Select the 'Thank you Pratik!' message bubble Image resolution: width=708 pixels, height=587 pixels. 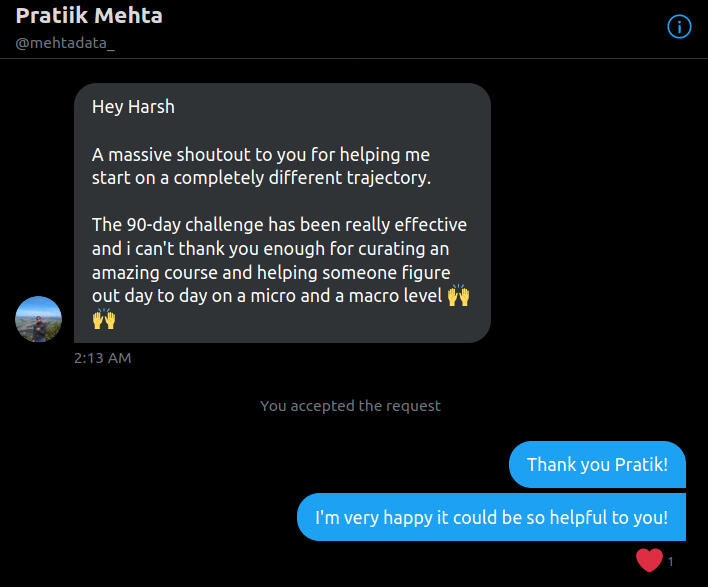(x=597, y=464)
